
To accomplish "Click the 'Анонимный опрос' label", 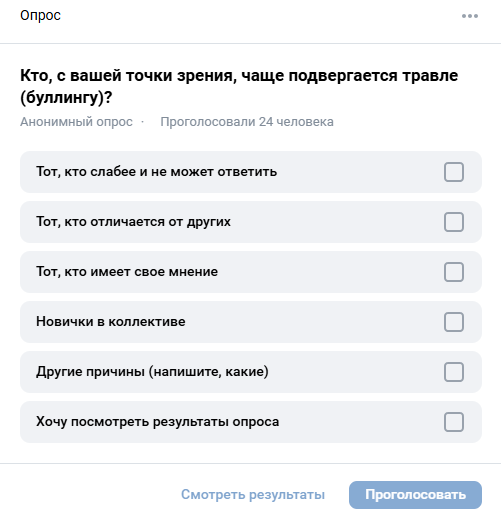I will (x=76, y=122).
